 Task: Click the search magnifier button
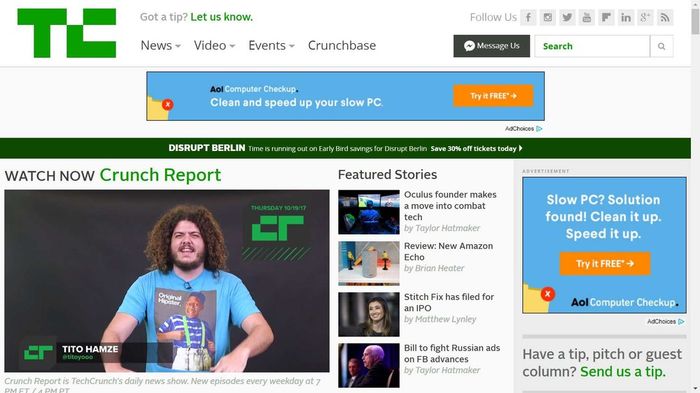click(x=662, y=46)
